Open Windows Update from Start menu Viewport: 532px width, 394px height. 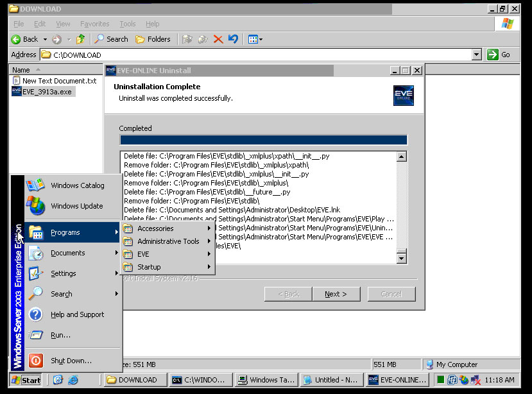coord(73,206)
